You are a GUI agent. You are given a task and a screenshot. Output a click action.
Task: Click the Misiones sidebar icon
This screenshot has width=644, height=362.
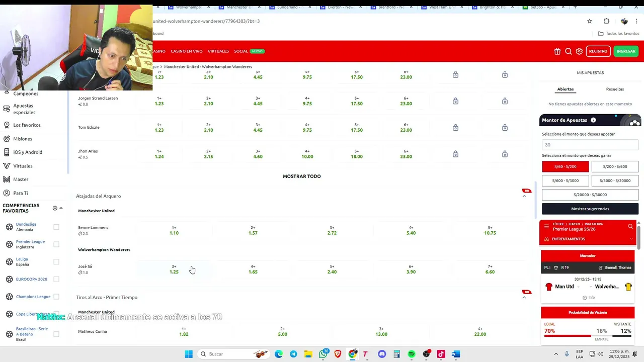(x=7, y=139)
